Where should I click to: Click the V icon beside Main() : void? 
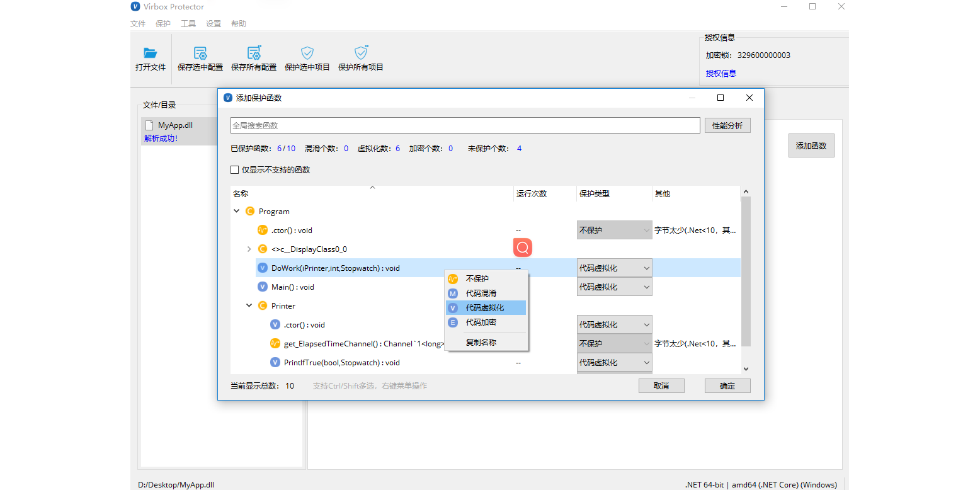pyautogui.click(x=263, y=287)
